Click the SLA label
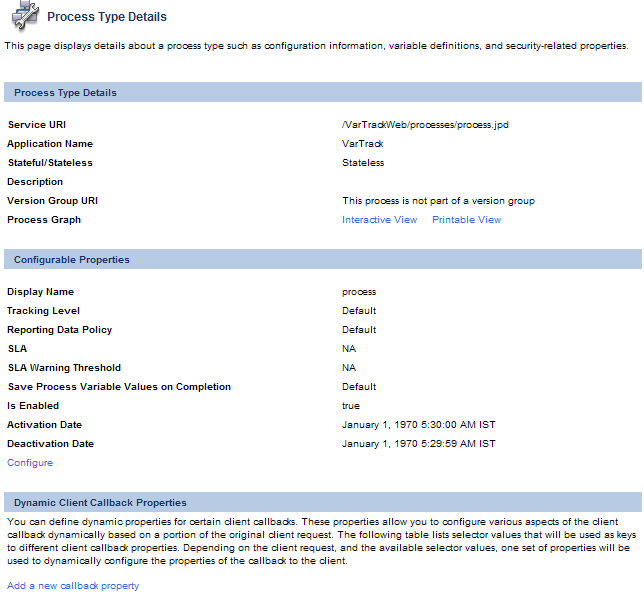This screenshot has width=644, height=597. click(x=17, y=349)
